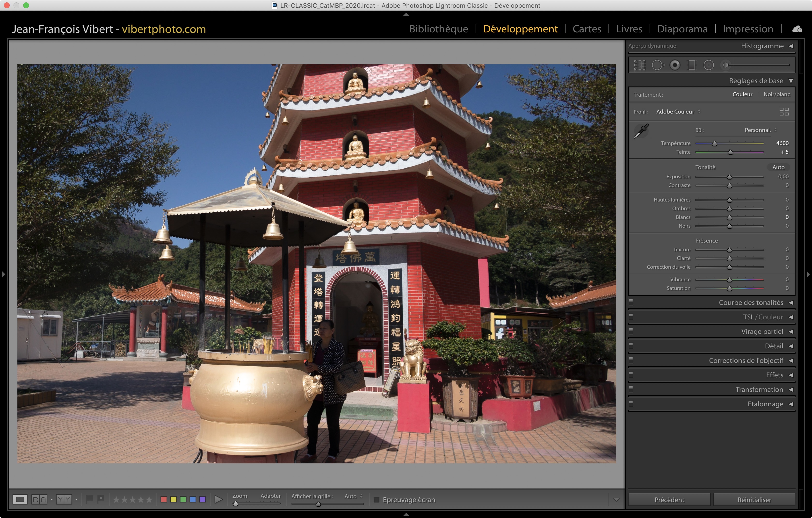
Task: Activate the Red Eye Correction tool
Action: click(675, 65)
